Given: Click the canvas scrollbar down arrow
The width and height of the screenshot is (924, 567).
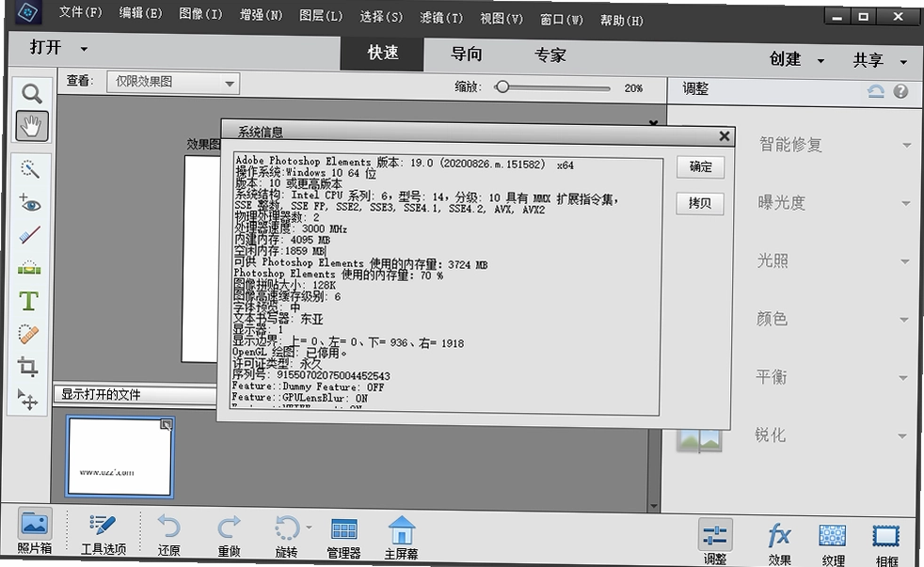Looking at the screenshot, I should coord(653,506).
